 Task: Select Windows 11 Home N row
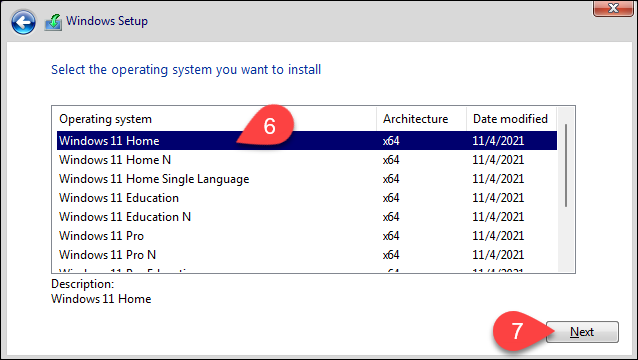click(307, 160)
